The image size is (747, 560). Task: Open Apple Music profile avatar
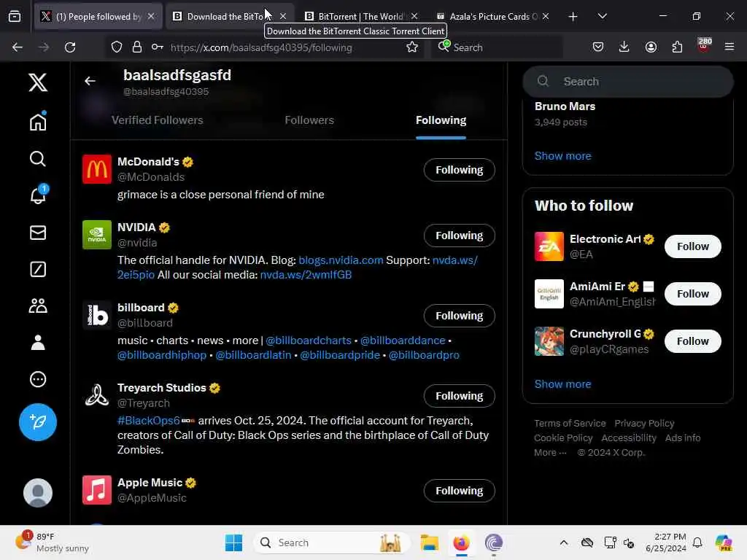coord(97,490)
